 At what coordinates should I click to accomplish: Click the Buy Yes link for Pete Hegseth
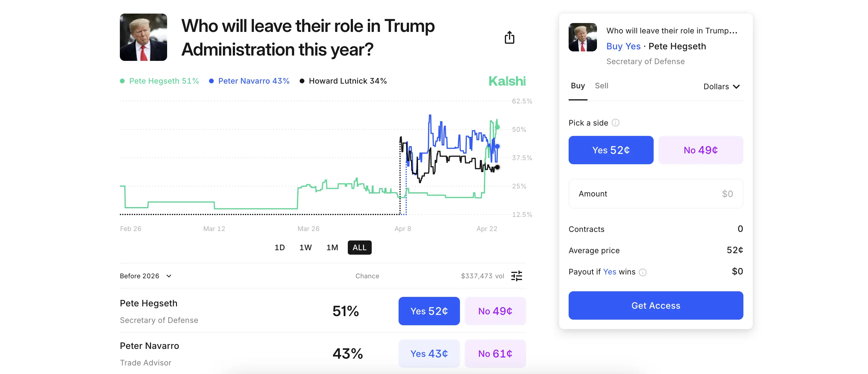[623, 46]
